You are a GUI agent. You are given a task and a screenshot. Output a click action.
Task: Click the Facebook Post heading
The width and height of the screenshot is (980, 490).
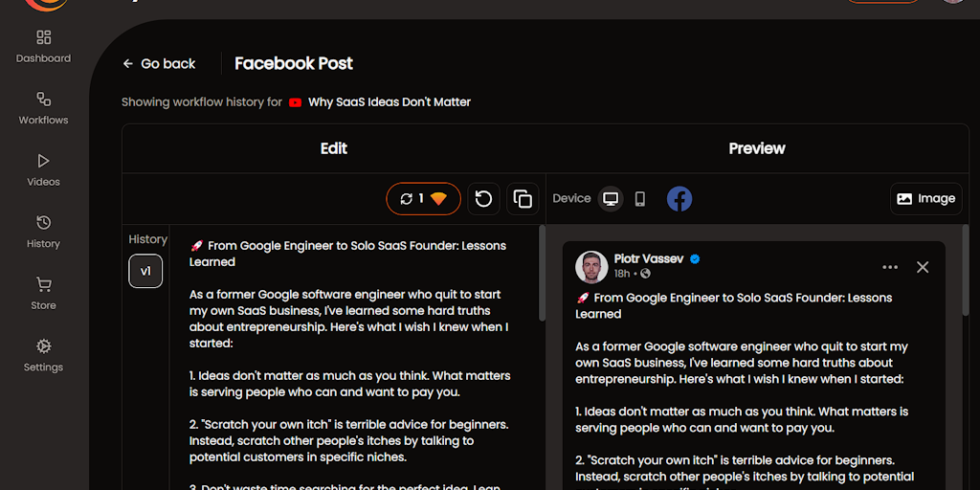294,64
